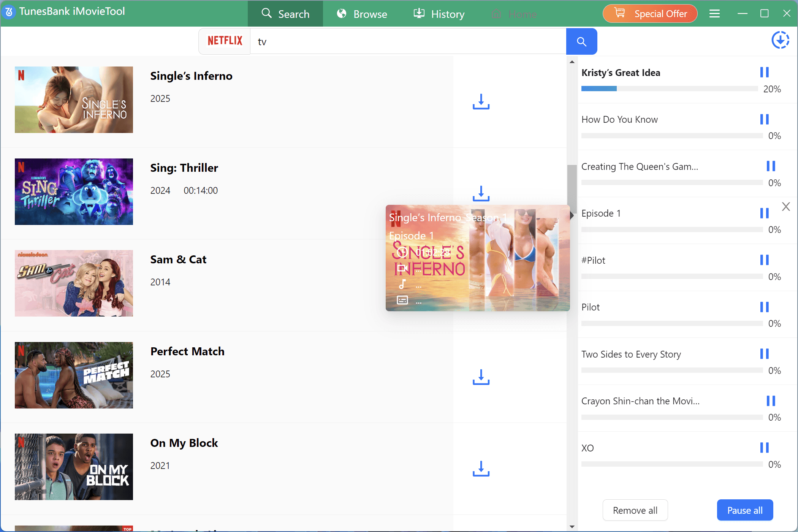Viewport: 798px width, 532px height.
Task: Click the TunesBank iMovieTool app logo
Action: coord(9,12)
